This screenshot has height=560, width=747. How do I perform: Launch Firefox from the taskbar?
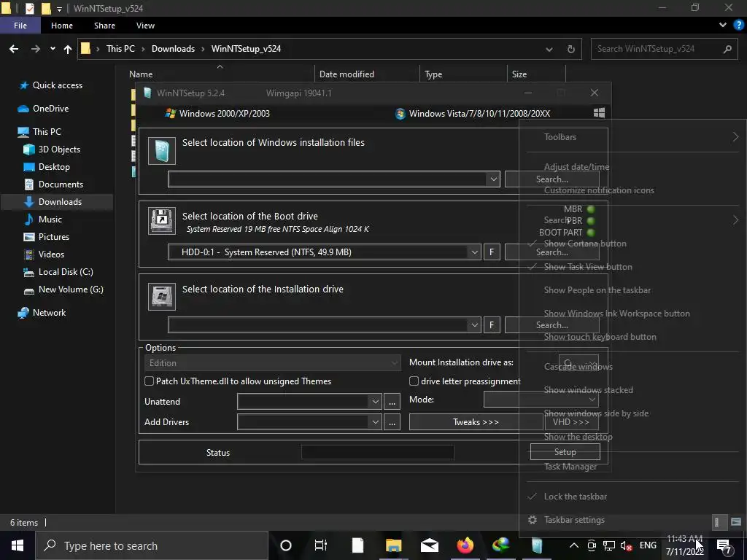(x=465, y=545)
